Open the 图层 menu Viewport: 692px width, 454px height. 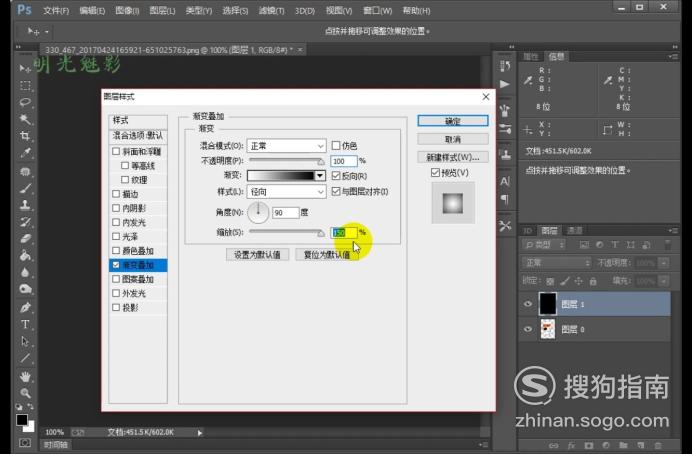click(x=162, y=11)
